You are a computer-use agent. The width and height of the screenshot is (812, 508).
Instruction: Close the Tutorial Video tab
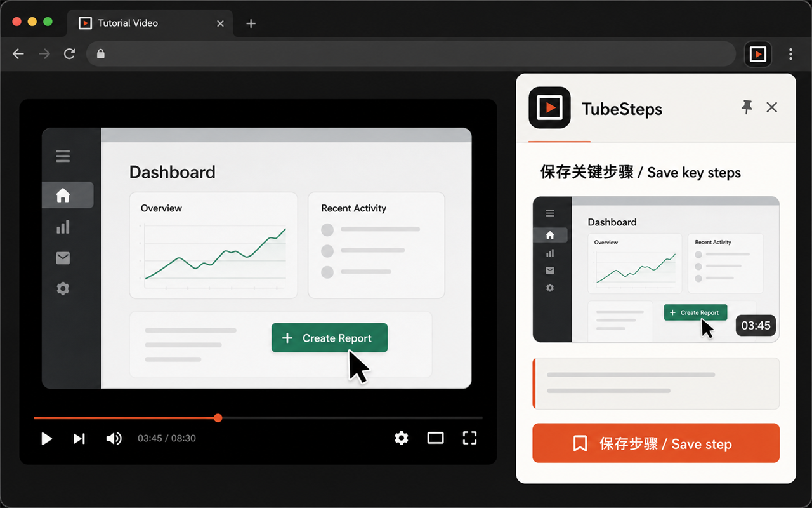220,23
